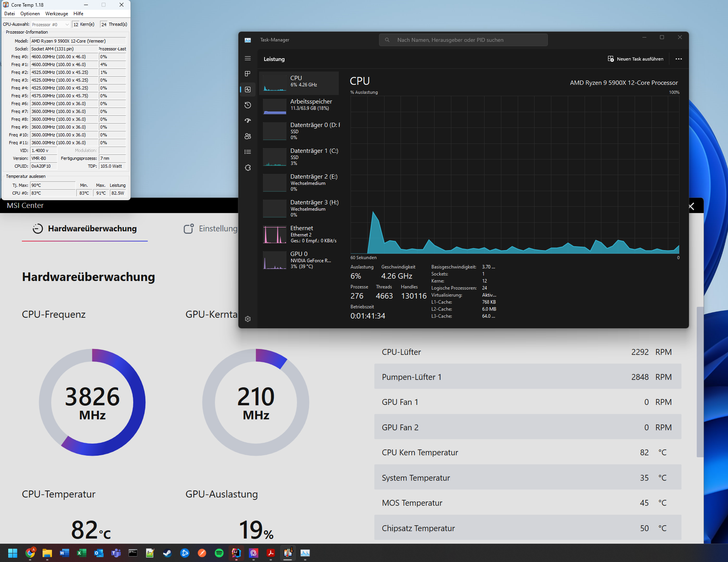Select Datenträger 3 (H:) in the performance list
This screenshot has height=562, width=728.
point(299,208)
